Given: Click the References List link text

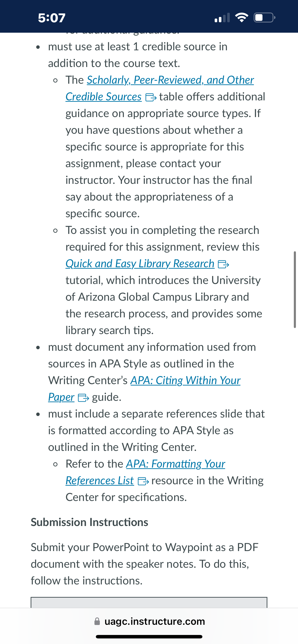Looking at the screenshot, I should point(100,481).
